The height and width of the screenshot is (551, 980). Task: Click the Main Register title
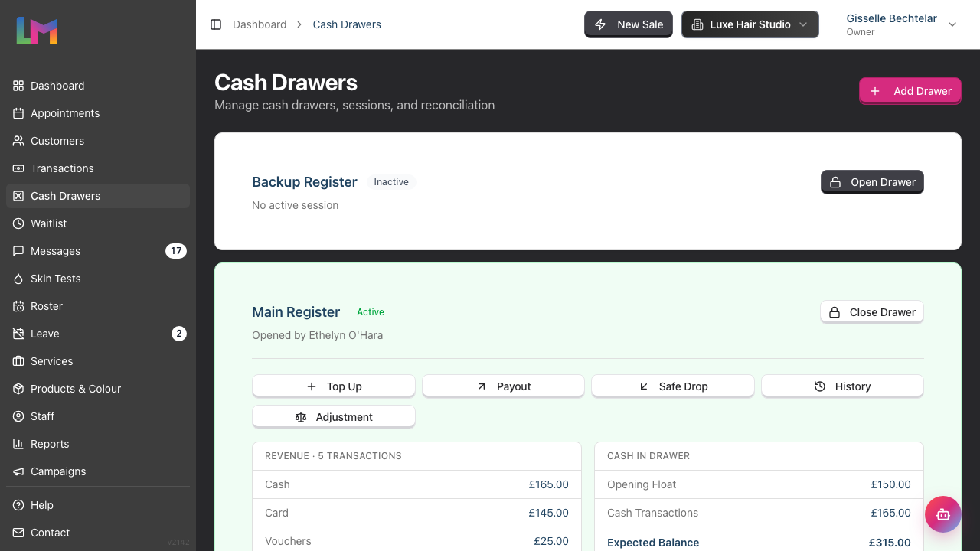(296, 312)
